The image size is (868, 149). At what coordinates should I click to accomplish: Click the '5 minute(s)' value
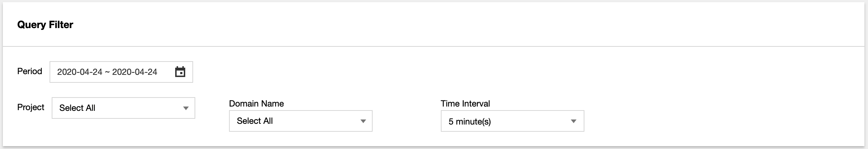[470, 122]
